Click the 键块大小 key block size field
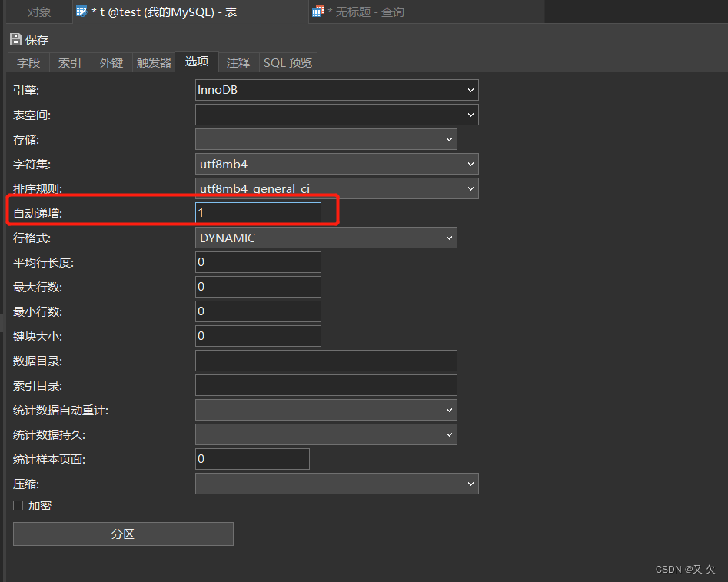The image size is (728, 582). click(258, 336)
